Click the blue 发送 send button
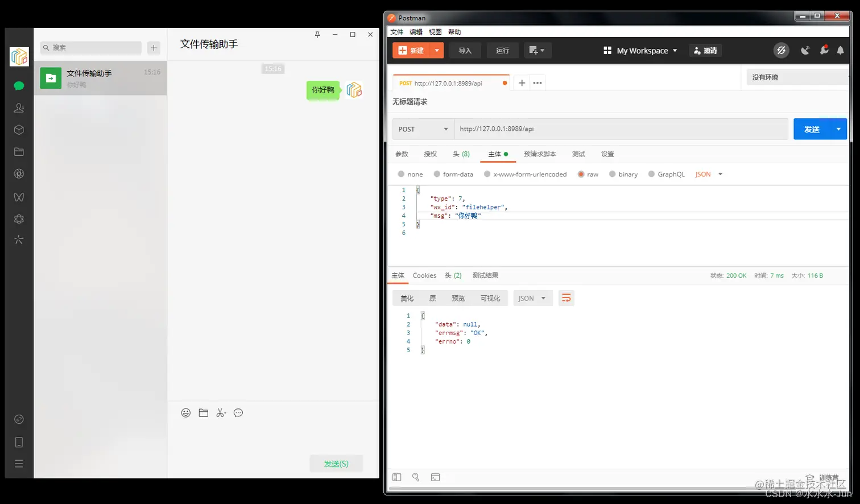The width and height of the screenshot is (860, 504). pos(812,129)
